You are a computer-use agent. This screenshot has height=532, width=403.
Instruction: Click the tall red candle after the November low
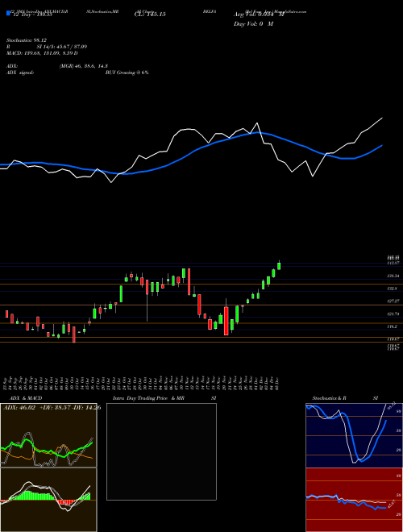click(226, 321)
